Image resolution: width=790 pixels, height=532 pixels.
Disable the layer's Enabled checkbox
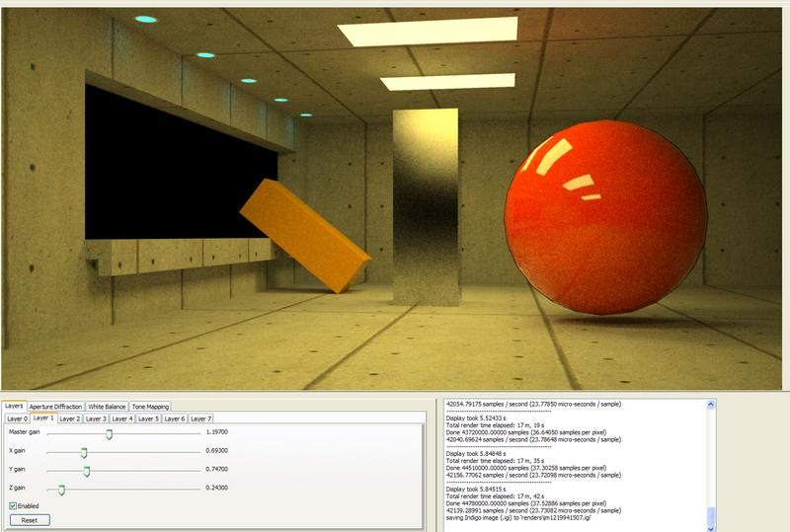(x=13, y=506)
